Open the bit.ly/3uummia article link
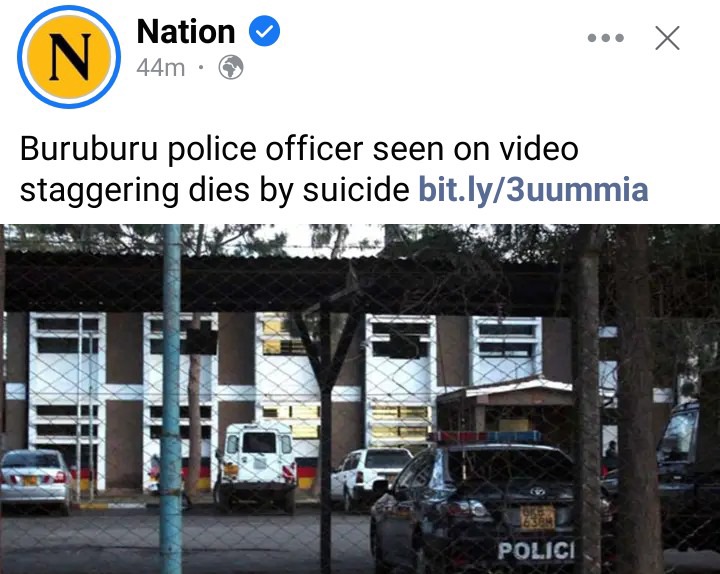Viewport: 720px width, 574px height. (x=533, y=189)
